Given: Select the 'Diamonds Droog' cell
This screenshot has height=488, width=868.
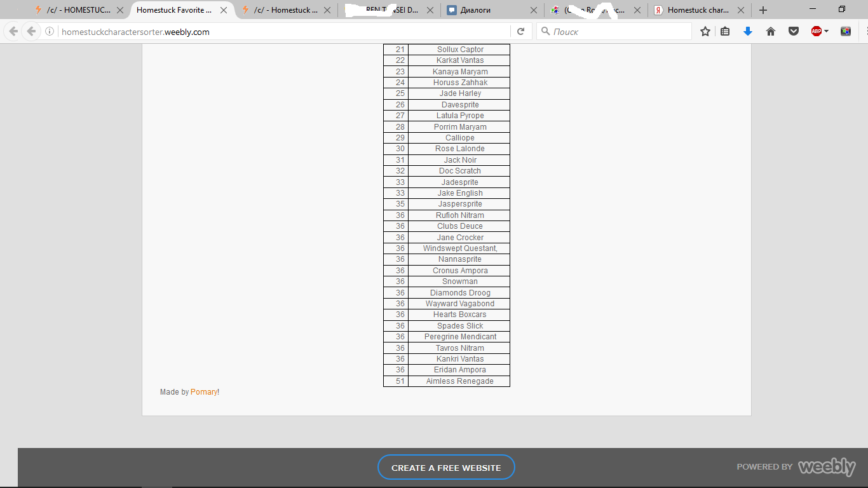Looking at the screenshot, I should 459,293.
